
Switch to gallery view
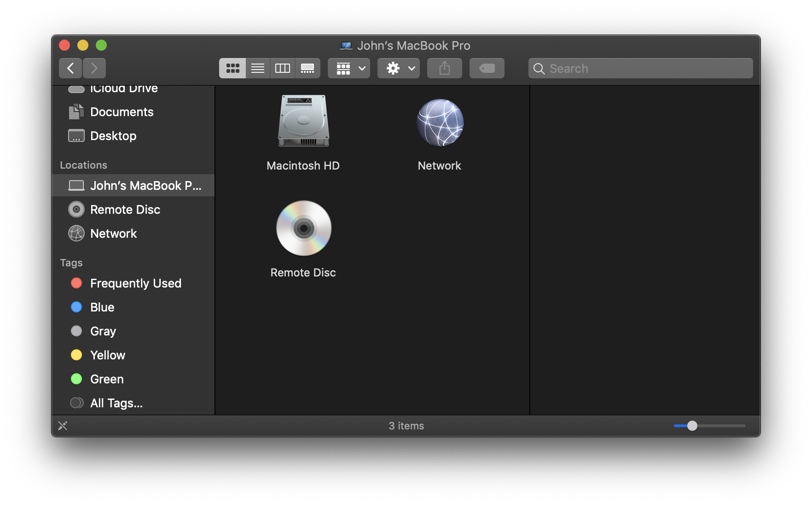[307, 68]
